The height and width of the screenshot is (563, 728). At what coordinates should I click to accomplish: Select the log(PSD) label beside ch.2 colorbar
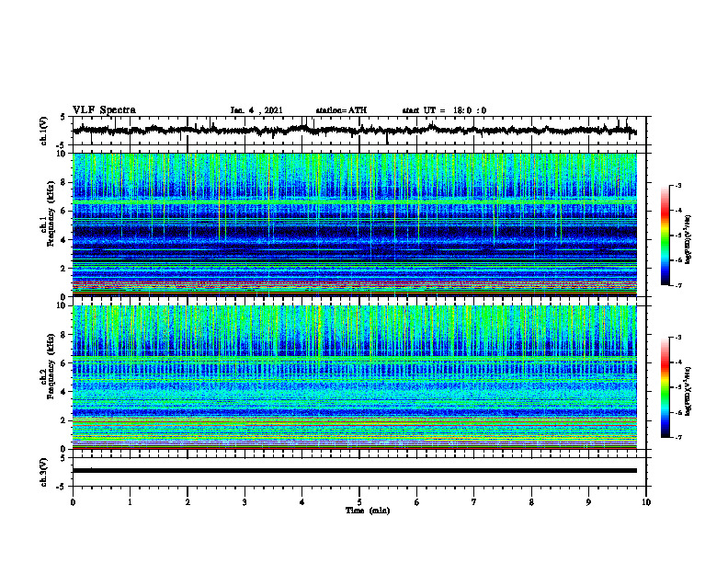688,391
